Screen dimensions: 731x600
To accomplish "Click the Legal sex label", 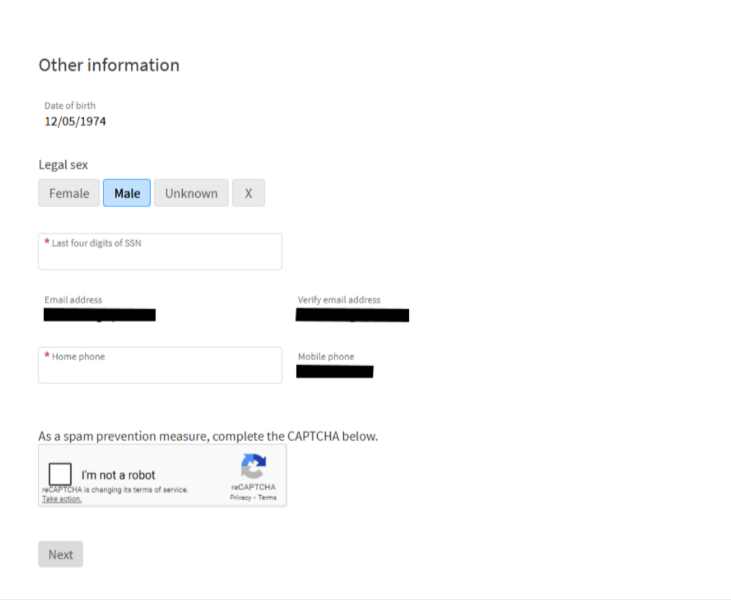I will coord(63,165).
